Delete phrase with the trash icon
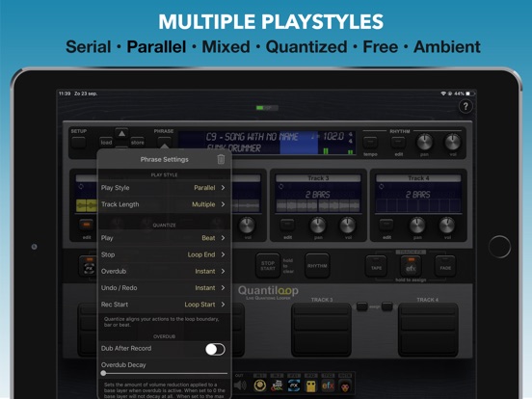 pyautogui.click(x=221, y=159)
